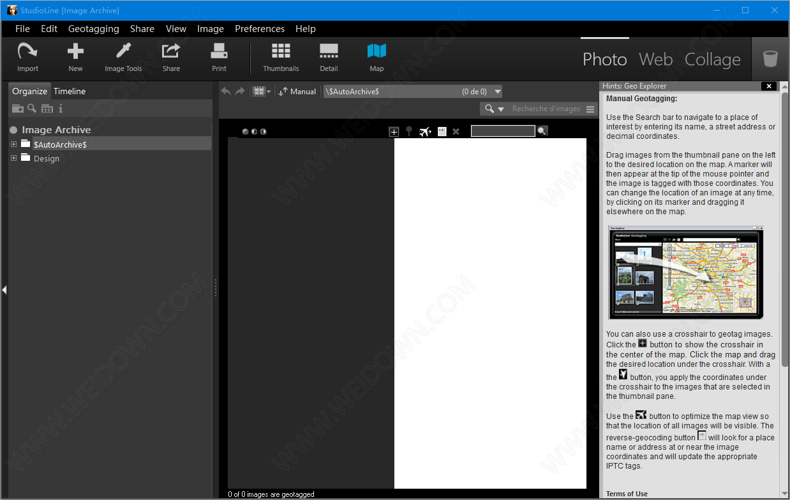Click the panel splitter grip dots

pyautogui.click(x=216, y=288)
